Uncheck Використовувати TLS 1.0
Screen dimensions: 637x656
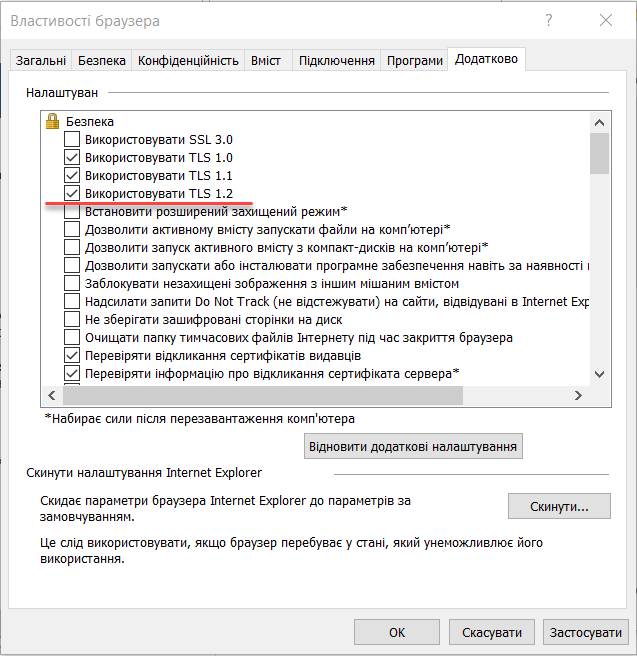click(72, 158)
